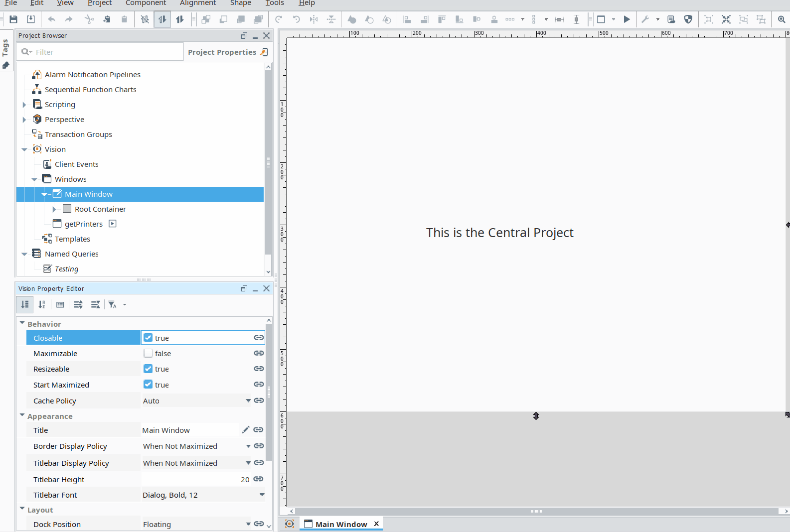Toggle the Start Maximized checkbox

(x=148, y=385)
